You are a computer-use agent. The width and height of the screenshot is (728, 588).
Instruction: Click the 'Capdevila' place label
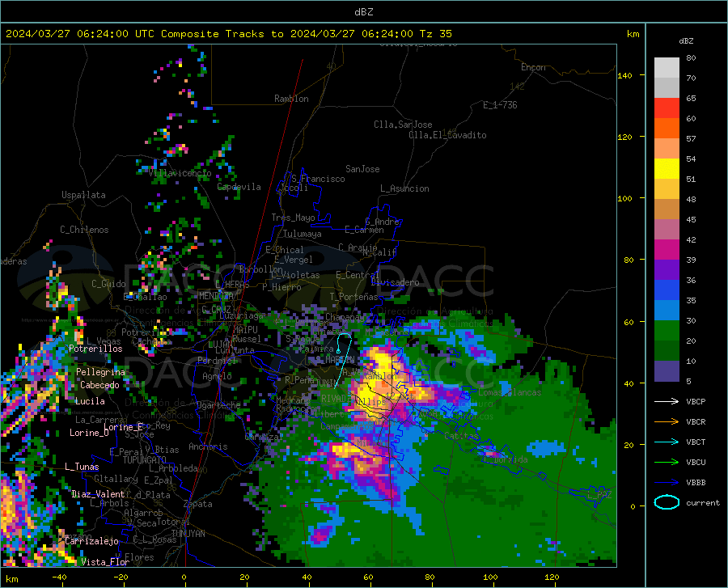click(x=239, y=187)
